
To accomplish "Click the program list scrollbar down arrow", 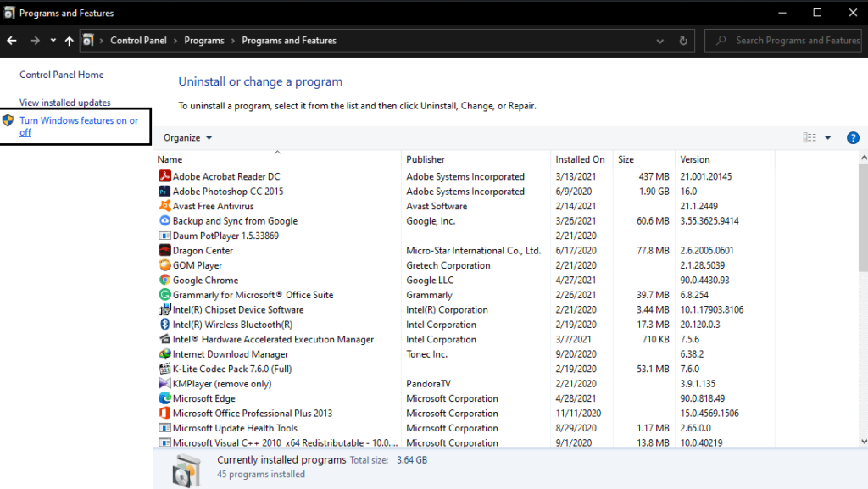I will [864, 442].
